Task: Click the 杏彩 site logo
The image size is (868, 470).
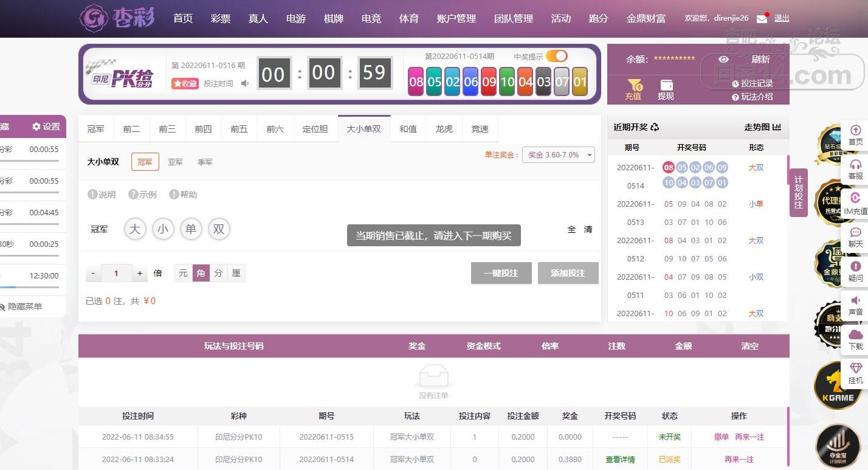Action: click(x=117, y=19)
